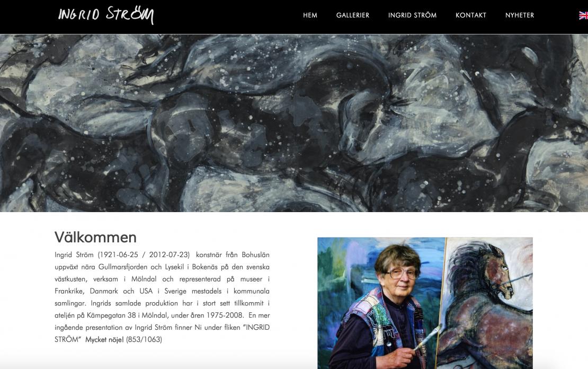Viewport: 588px width, 369px height.
Task: Click the Välkommen heading
Action: point(96,237)
